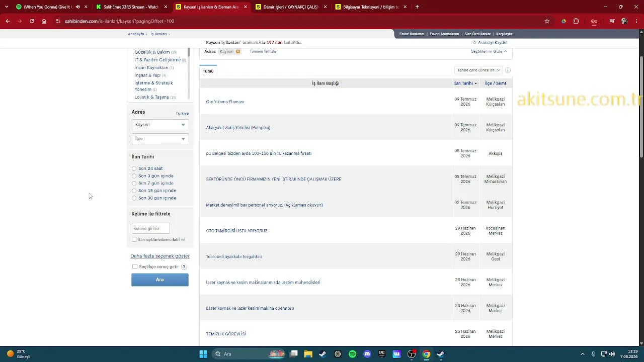Screen dimensions: 644x362
Task: Choose the Son 7 gün içinde option
Action: (134, 184)
